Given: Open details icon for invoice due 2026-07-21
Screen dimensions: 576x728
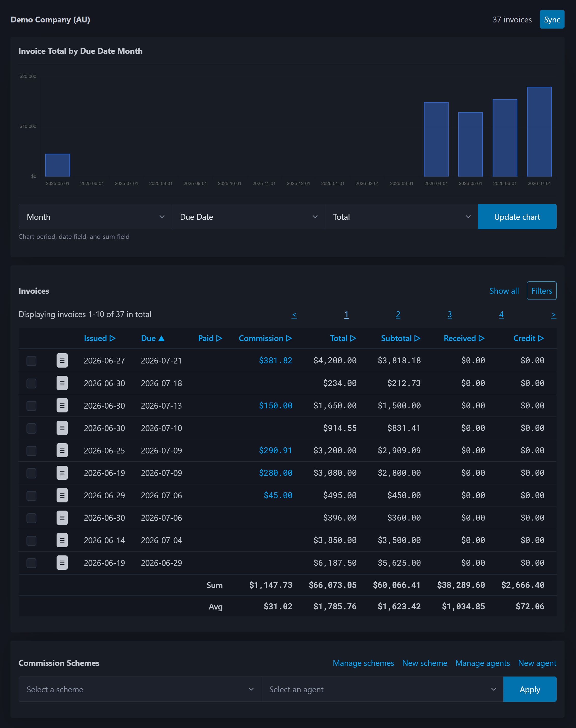Looking at the screenshot, I should (62, 361).
